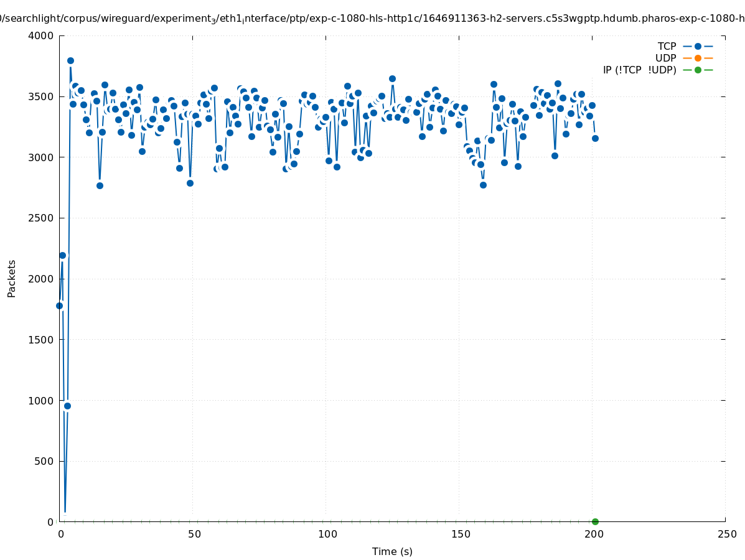
Task: Select the first TCP point at time zero
Action: point(59,306)
